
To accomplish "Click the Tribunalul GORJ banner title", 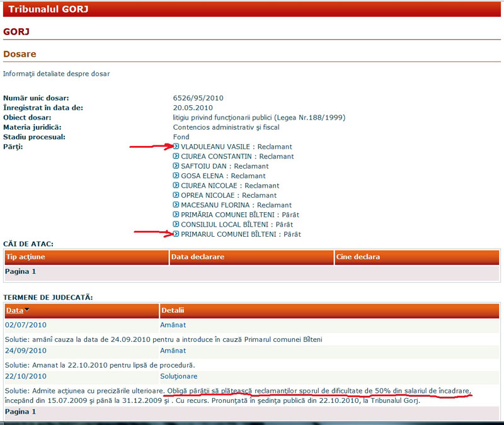I will (49, 9).
